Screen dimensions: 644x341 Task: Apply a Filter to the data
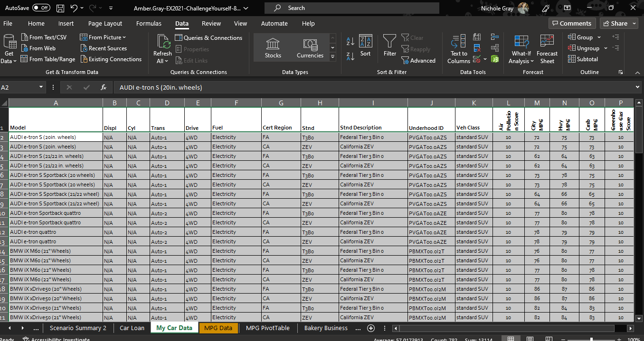(x=389, y=46)
